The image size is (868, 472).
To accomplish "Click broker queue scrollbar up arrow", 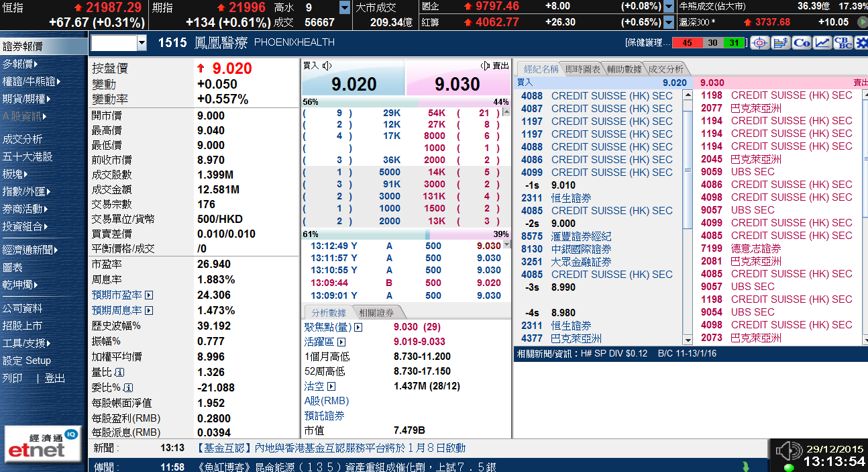I will [688, 95].
